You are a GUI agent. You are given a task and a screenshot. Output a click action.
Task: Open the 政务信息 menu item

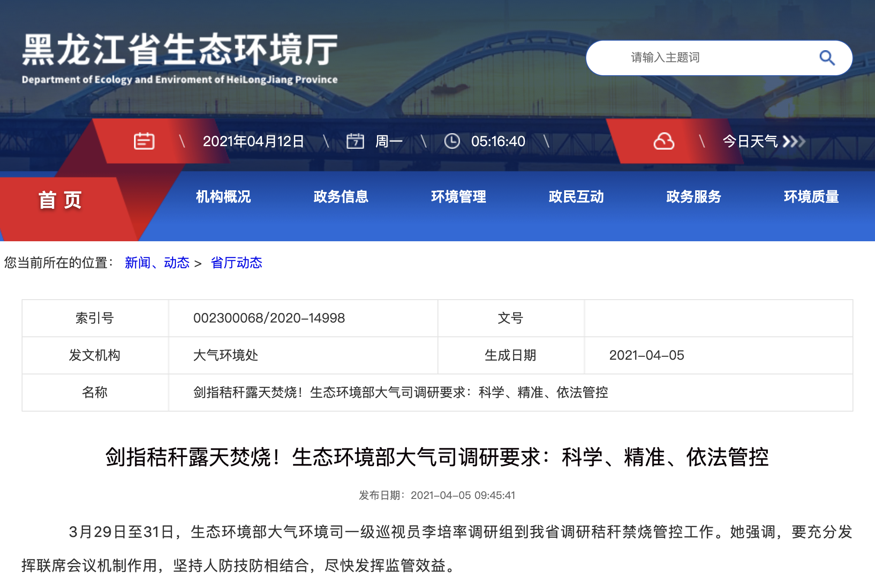pyautogui.click(x=341, y=197)
